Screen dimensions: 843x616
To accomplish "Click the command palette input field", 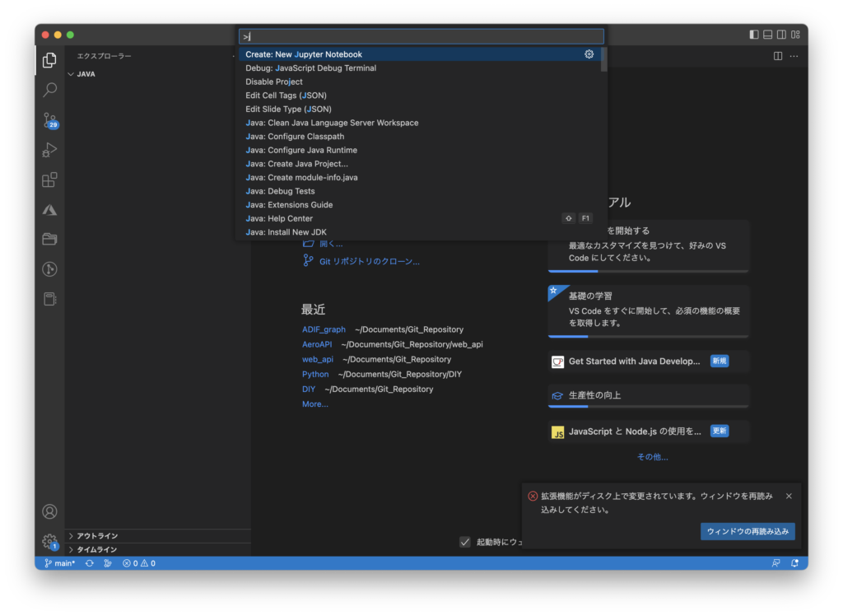I will pyautogui.click(x=421, y=36).
